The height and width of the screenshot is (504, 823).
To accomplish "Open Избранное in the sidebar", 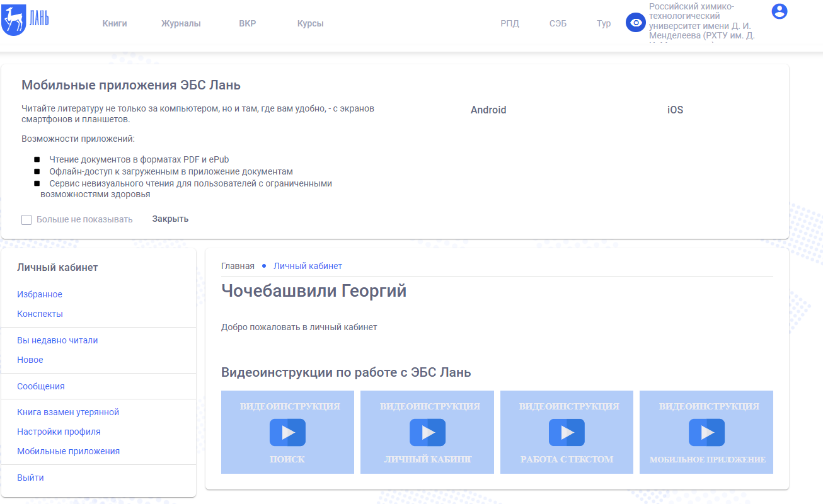I will coord(40,294).
